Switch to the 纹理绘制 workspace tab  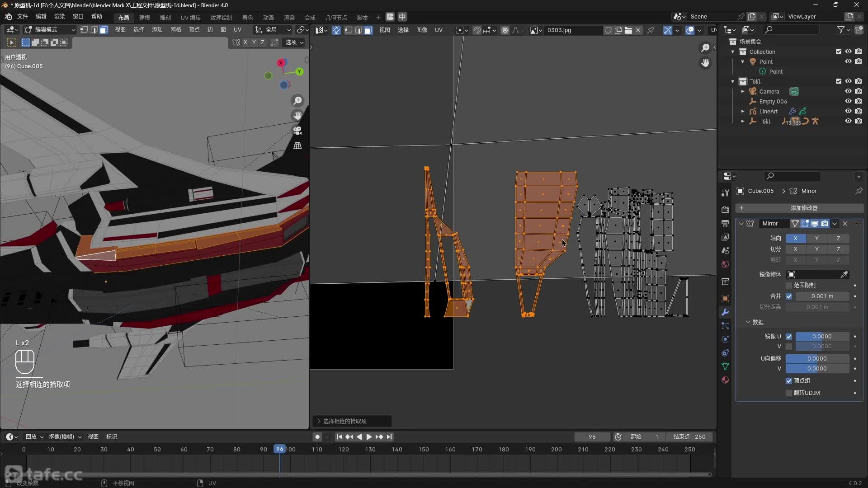click(222, 18)
